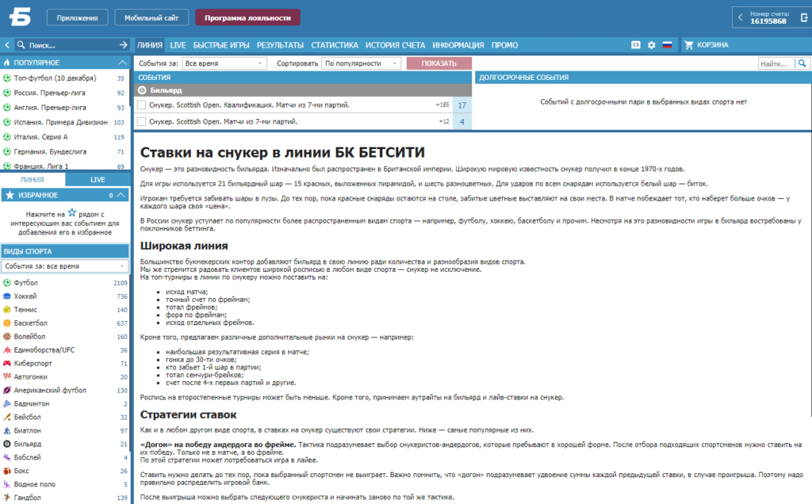Screen dimensions: 812x504
Task: Click arrow left of account number
Action: [x=740, y=17]
